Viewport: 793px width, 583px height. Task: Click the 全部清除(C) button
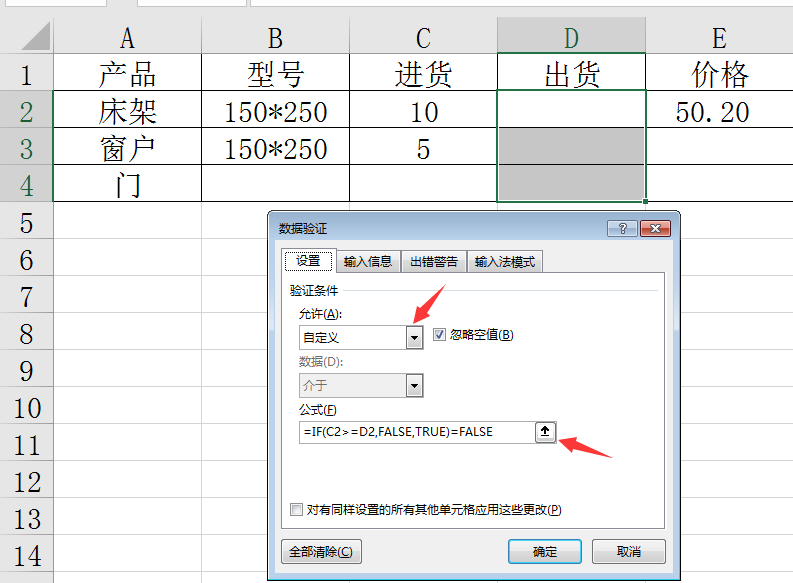coord(321,551)
